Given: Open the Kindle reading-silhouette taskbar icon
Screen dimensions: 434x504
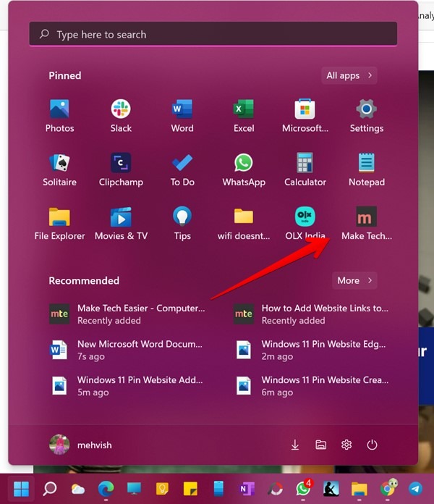Looking at the screenshot, I should (x=331, y=489).
